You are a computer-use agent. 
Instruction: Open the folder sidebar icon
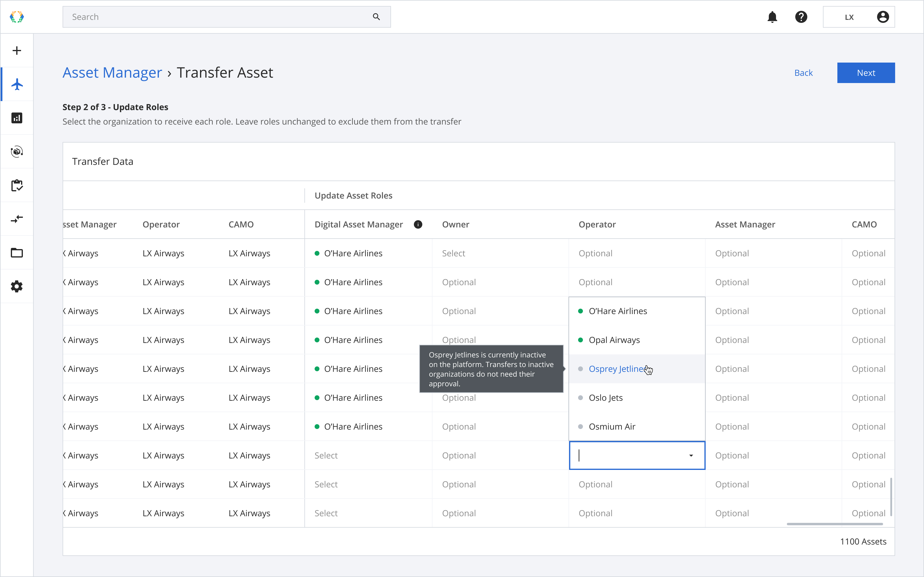click(17, 253)
